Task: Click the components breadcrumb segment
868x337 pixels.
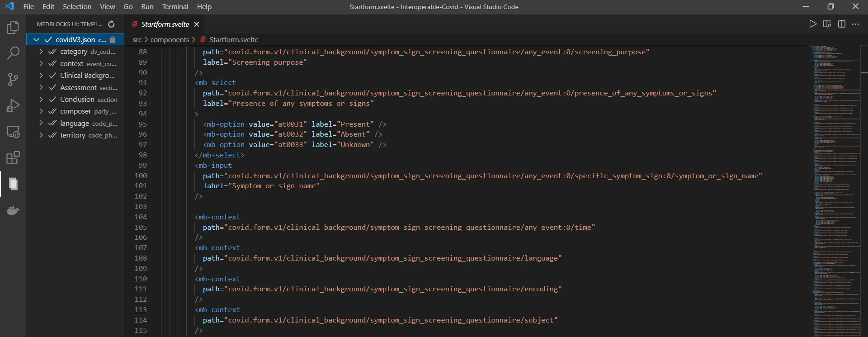Action: pyautogui.click(x=170, y=40)
